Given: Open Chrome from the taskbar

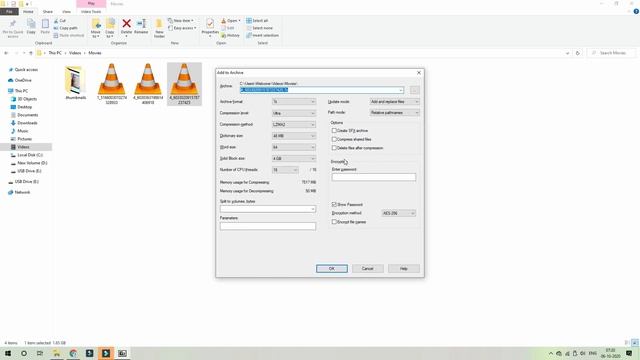Looking at the screenshot, I should click(x=73, y=353).
